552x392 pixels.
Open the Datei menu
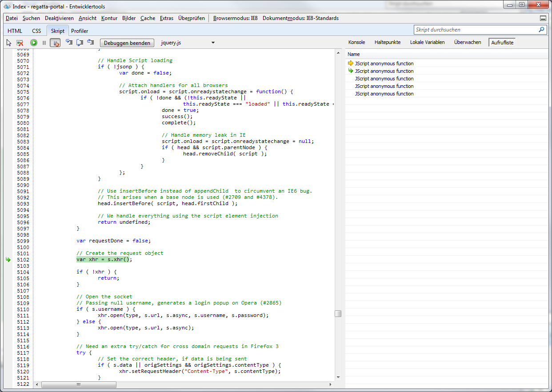(12, 18)
